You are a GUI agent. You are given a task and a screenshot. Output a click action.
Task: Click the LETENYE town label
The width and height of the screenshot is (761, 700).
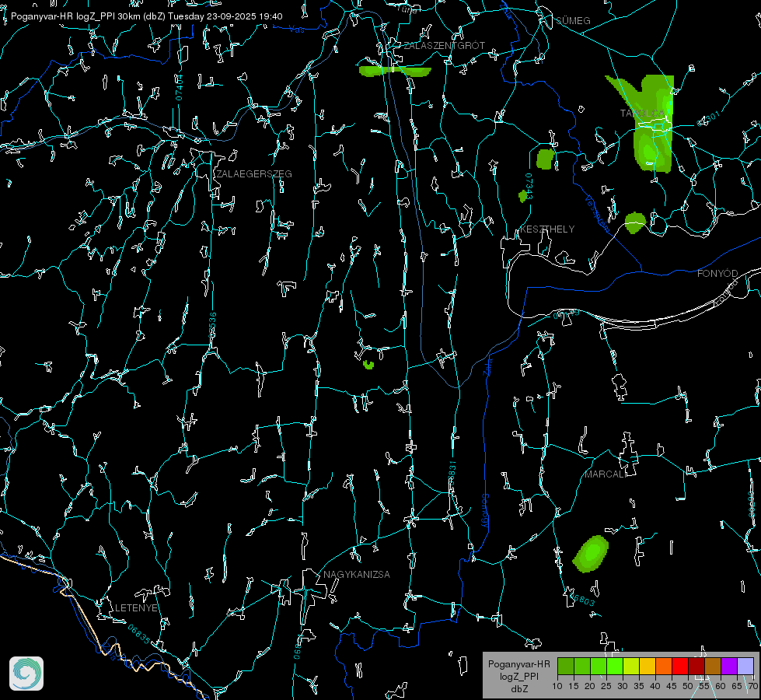pyautogui.click(x=137, y=607)
